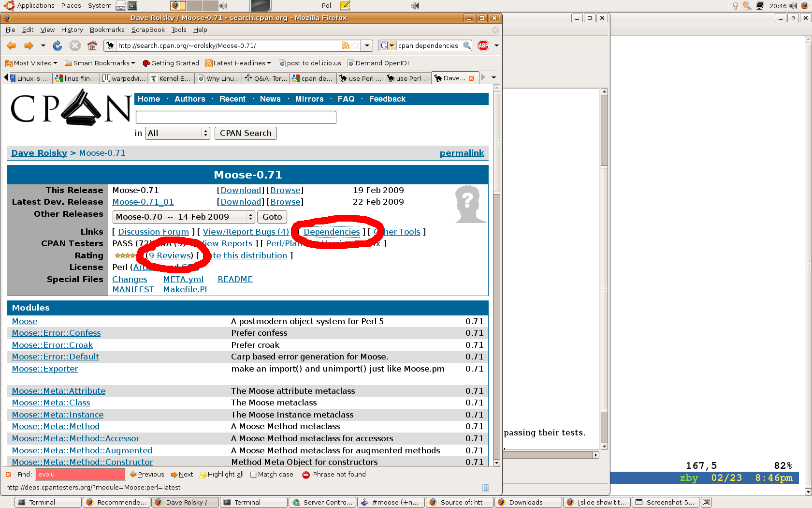Viewport: 812px width, 508px height.
Task: Open Latest Headlines feed bookmark
Action: 238,63
